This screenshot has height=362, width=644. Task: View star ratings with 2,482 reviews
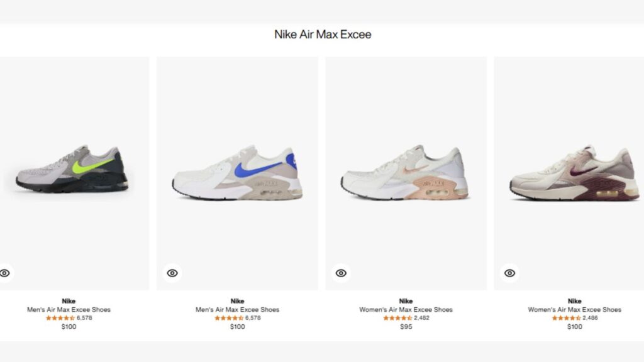coord(398,318)
